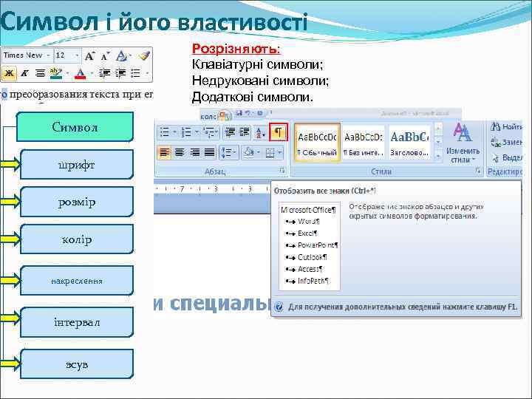Increase indent in mini toolbar
Viewport: 532px width, 399px height.
[x=120, y=73]
